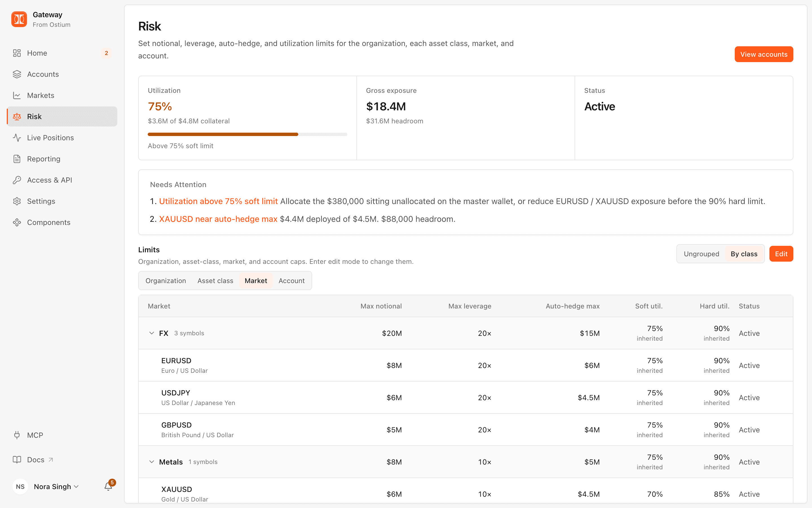Open XAUUSD near auto-hedge max alert

(218, 219)
